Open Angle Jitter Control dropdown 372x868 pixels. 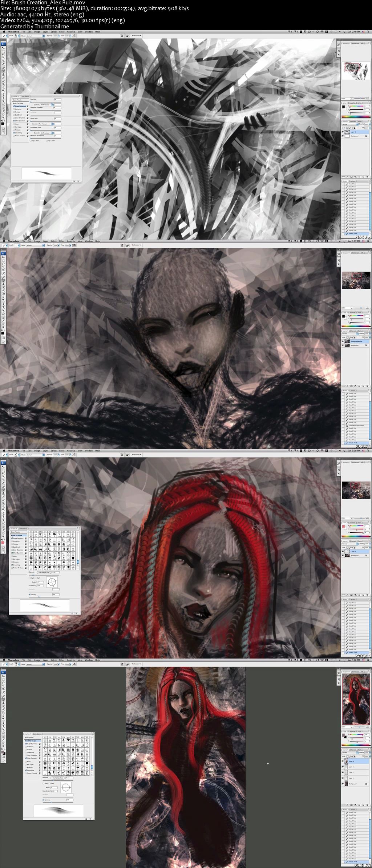[x=46, y=124]
